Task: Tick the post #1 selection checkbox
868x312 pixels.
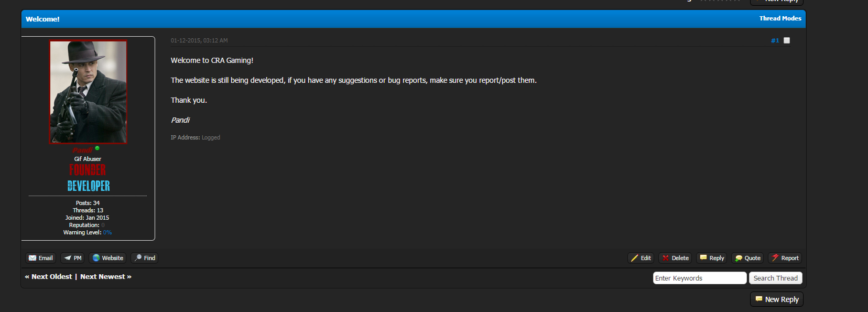Action: [x=787, y=40]
